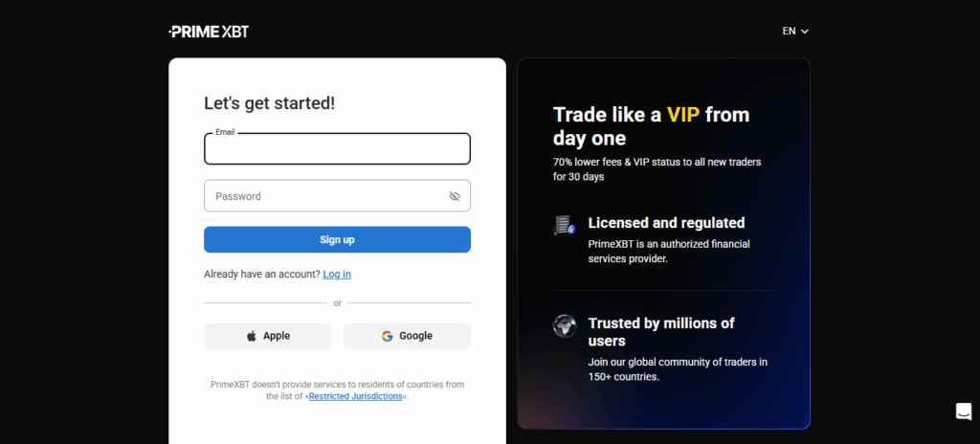Image resolution: width=980 pixels, height=444 pixels.
Task: Focus the Email input field
Action: 337,149
